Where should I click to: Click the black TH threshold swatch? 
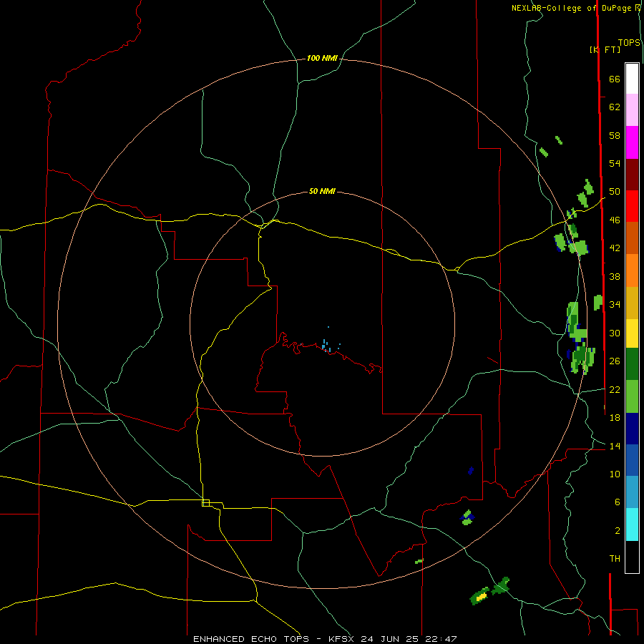click(632, 557)
